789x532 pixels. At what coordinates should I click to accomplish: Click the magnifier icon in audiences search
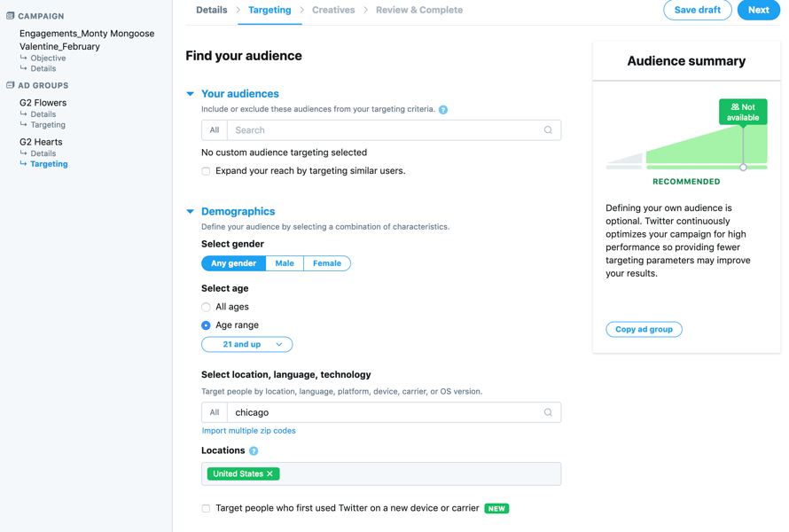[x=548, y=129]
